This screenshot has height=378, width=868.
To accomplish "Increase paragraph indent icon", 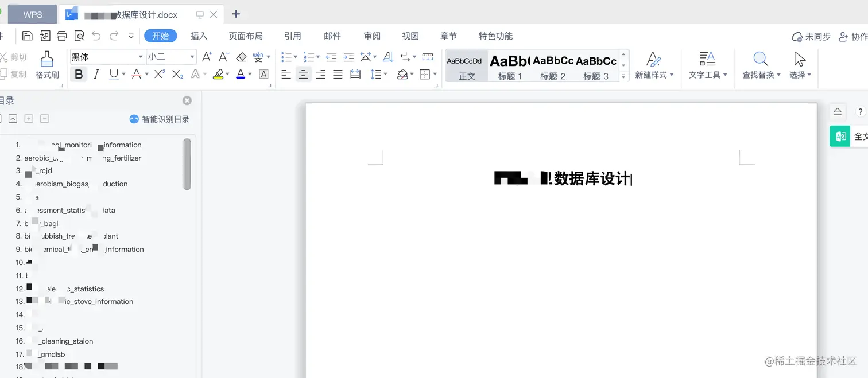I will point(348,57).
